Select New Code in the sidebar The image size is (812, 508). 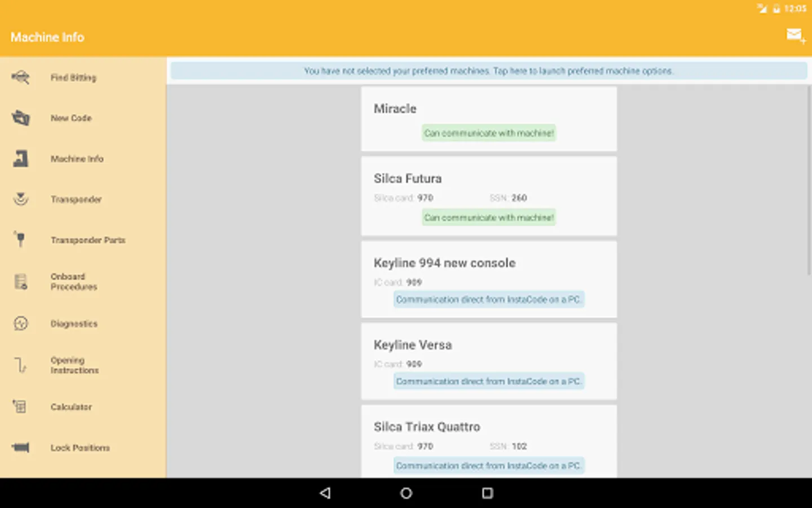pos(83,118)
